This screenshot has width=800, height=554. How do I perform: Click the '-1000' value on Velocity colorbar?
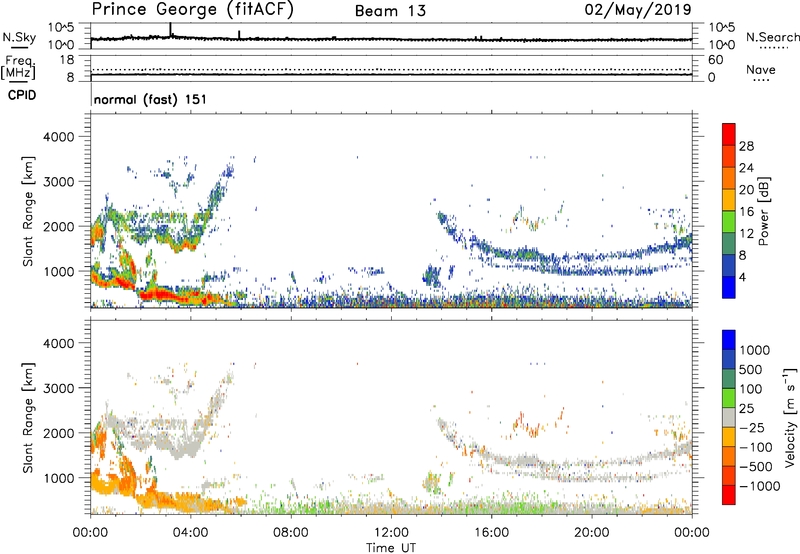[x=760, y=486]
